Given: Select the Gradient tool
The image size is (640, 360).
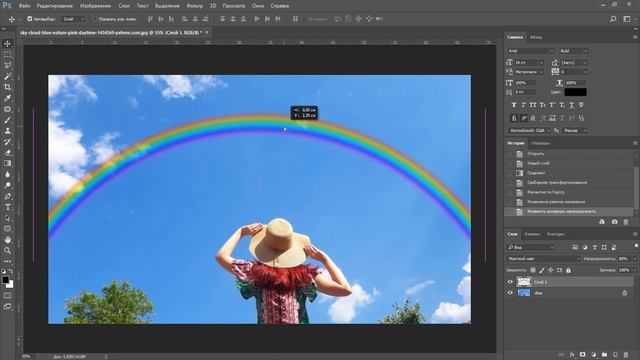Looking at the screenshot, I should [x=7, y=163].
